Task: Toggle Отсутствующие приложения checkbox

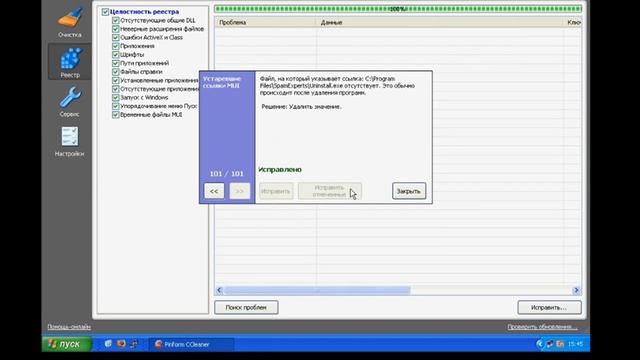Action: (x=116, y=89)
